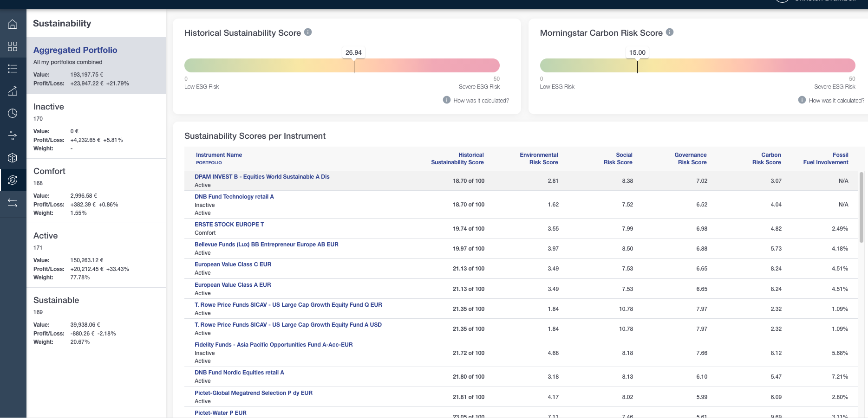Viewport: 868px width, 419px height.
Task: Select the Sustainable portfolio section
Action: pos(56,300)
